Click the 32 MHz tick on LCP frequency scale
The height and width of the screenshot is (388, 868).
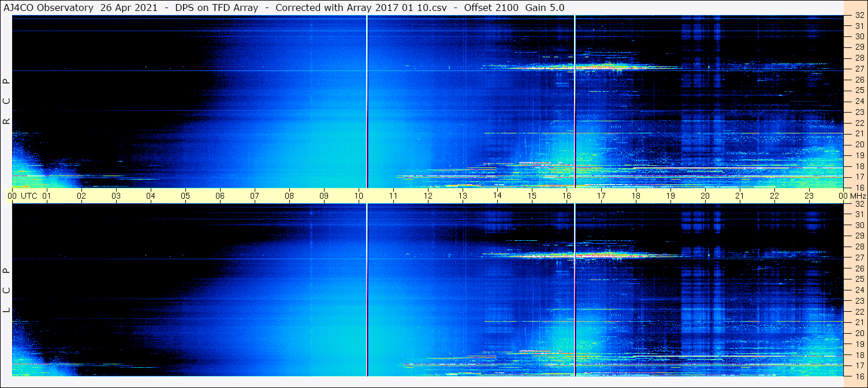pyautogui.click(x=859, y=204)
